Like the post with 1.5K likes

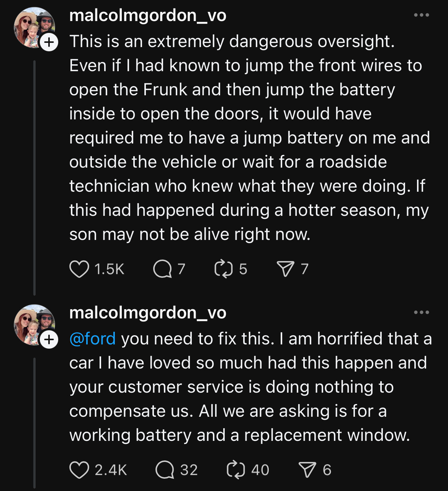tap(79, 269)
